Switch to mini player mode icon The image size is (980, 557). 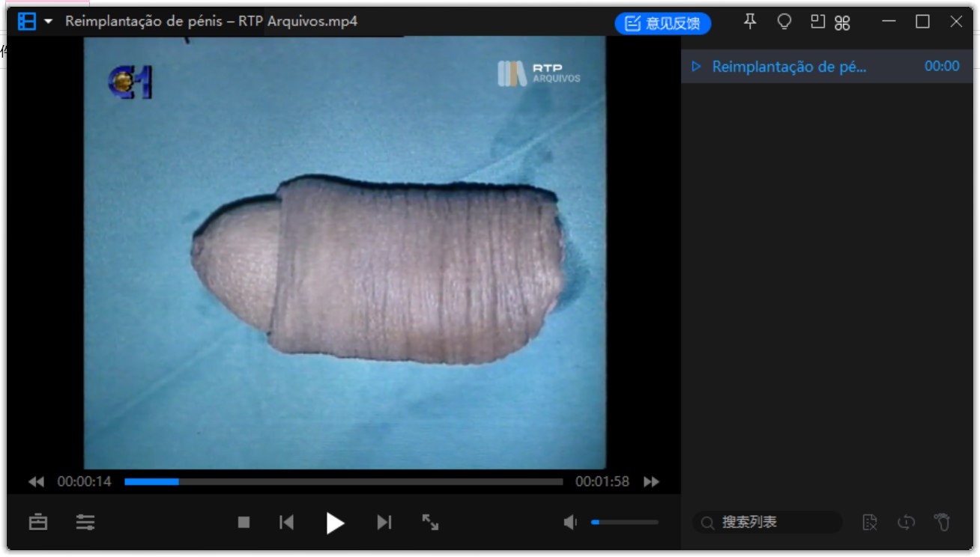point(817,22)
